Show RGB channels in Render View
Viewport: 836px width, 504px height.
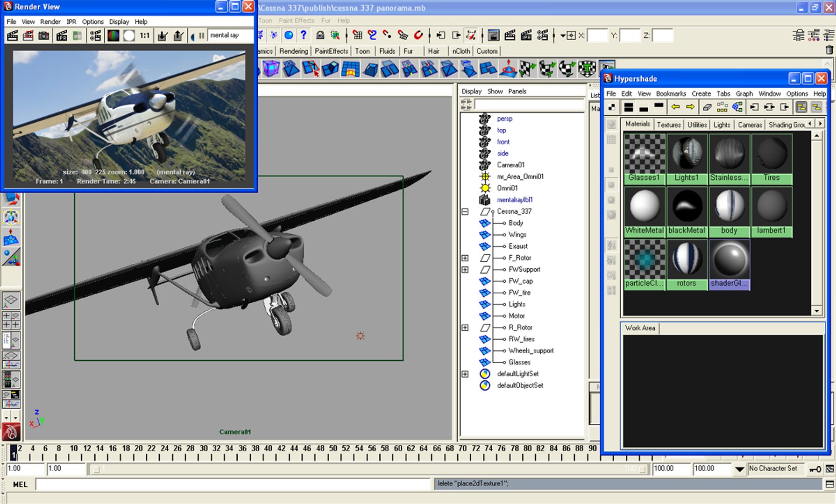coord(113,35)
